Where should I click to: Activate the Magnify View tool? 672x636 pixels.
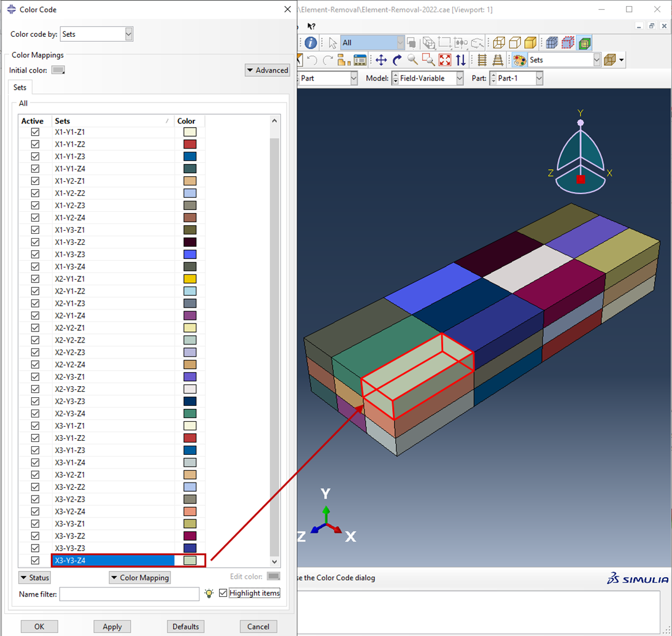pos(413,60)
